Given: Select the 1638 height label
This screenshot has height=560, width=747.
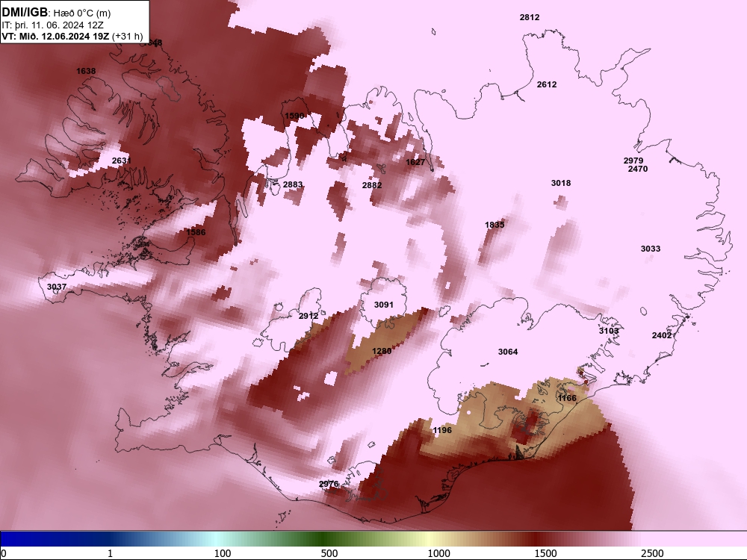Looking at the screenshot, I should [86, 71].
